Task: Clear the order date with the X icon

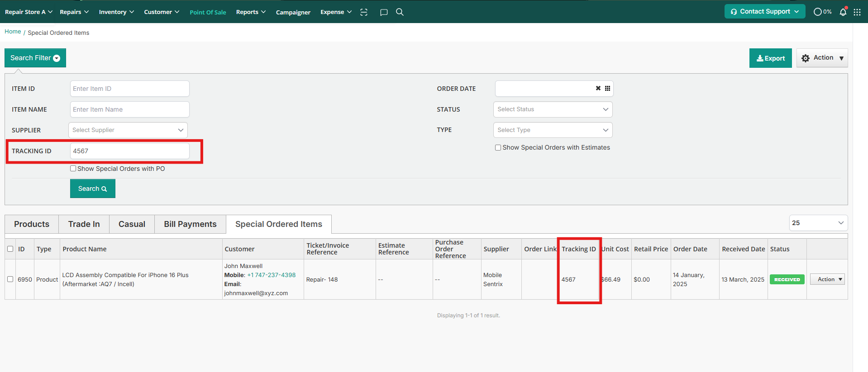Action: tap(598, 88)
